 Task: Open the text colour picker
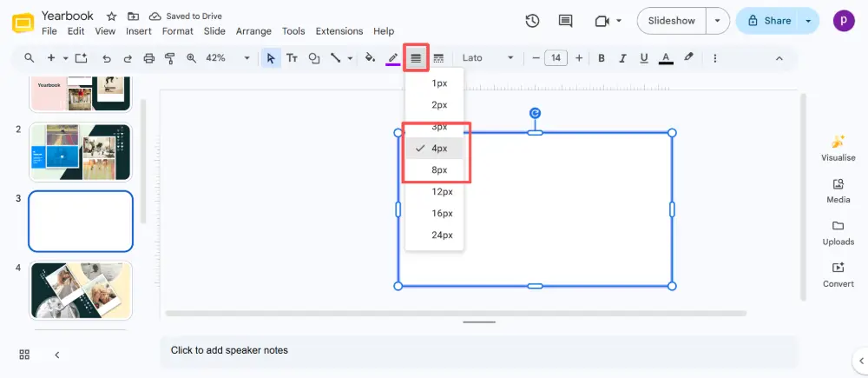666,58
